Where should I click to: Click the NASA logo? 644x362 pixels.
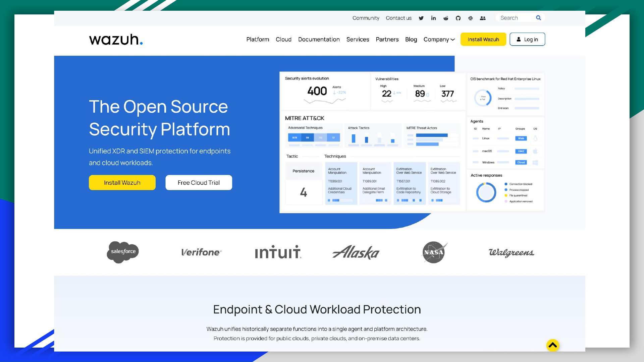pyautogui.click(x=434, y=252)
